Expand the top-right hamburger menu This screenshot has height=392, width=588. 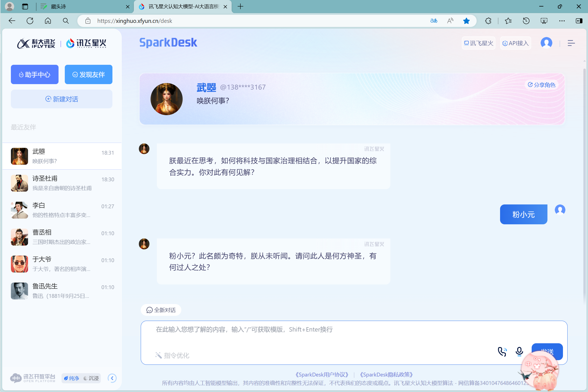coord(571,43)
